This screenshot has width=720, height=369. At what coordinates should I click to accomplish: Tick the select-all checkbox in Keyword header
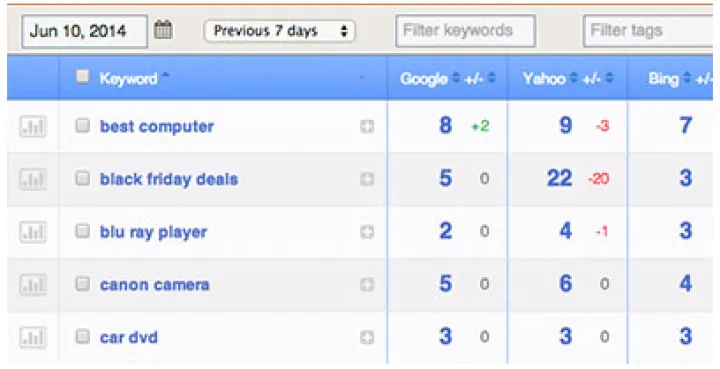tap(83, 76)
